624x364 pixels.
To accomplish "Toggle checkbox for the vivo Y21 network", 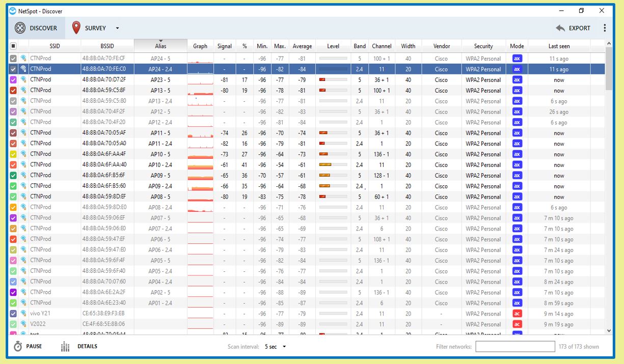I will (x=14, y=314).
